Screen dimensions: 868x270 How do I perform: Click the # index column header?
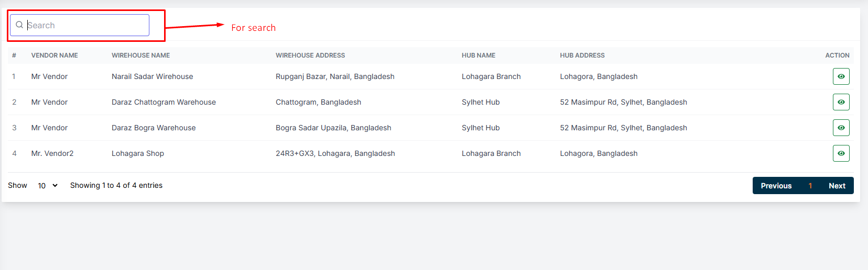pos(14,55)
